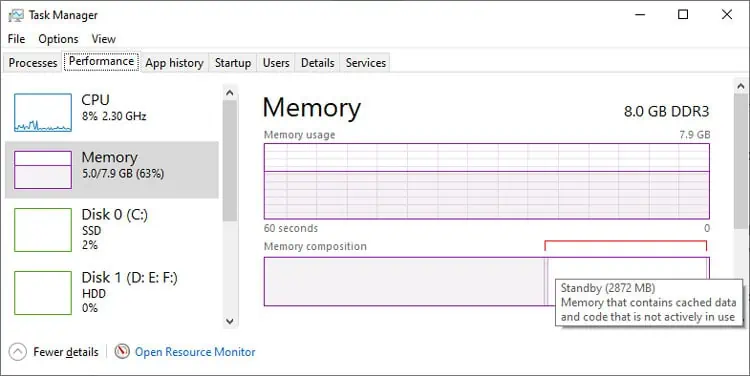This screenshot has height=376, width=750.
Task: Select the CPU usage graph thumbnail
Action: 43,113
